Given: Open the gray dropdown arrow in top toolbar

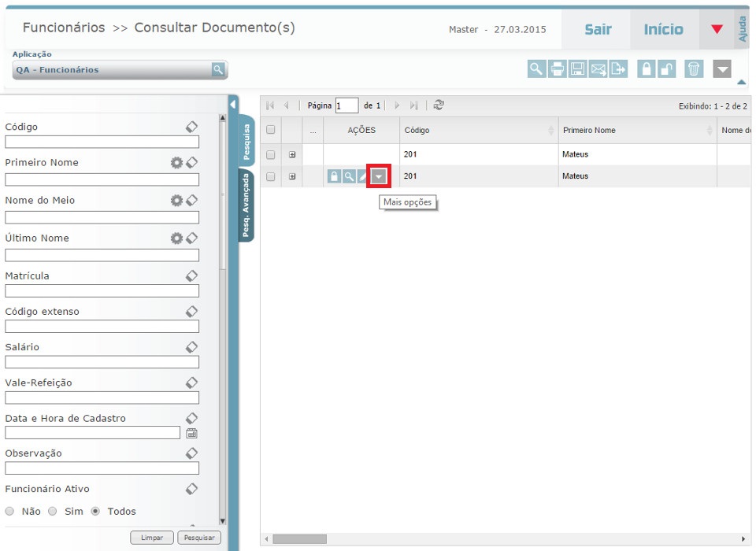Looking at the screenshot, I should pos(722,69).
